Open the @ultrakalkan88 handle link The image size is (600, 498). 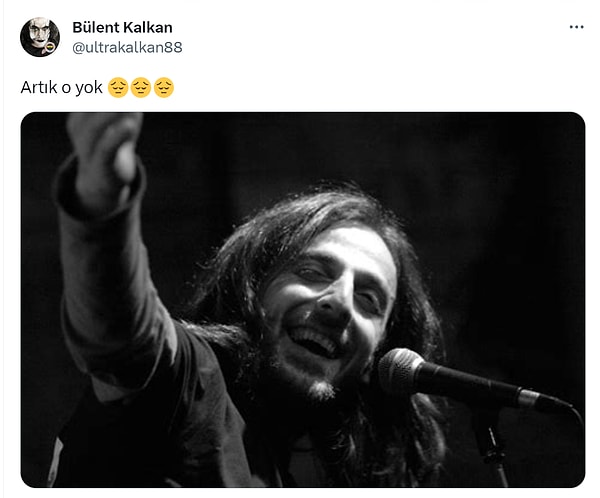(127, 47)
